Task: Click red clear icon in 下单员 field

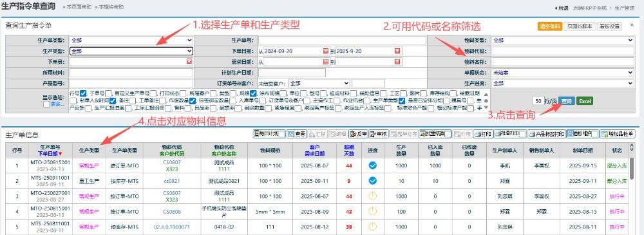Action: click(189, 62)
